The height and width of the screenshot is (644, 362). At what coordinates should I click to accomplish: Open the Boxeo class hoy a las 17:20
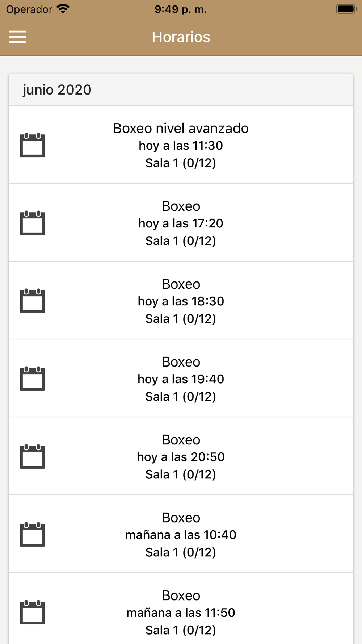[x=181, y=222]
